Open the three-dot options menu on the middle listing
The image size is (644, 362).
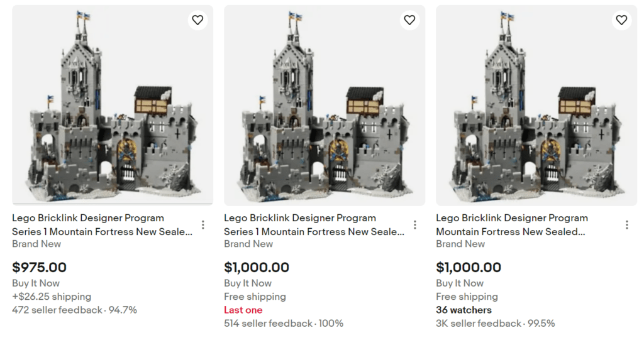415,224
